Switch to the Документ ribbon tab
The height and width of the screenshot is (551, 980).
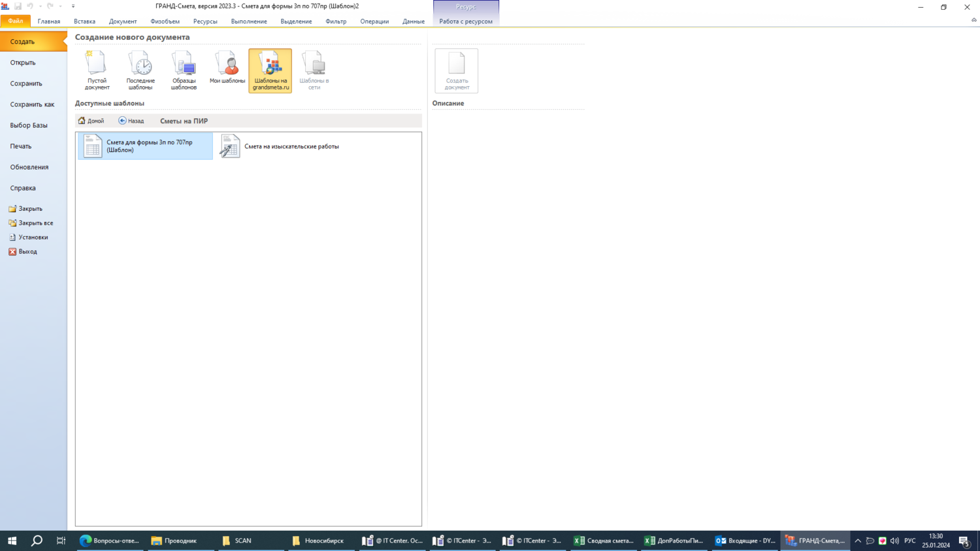pos(123,22)
